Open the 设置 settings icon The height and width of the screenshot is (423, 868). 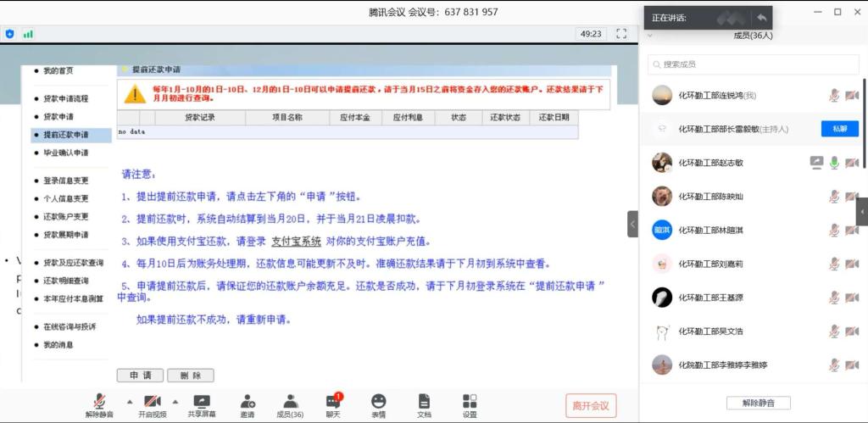tap(470, 401)
